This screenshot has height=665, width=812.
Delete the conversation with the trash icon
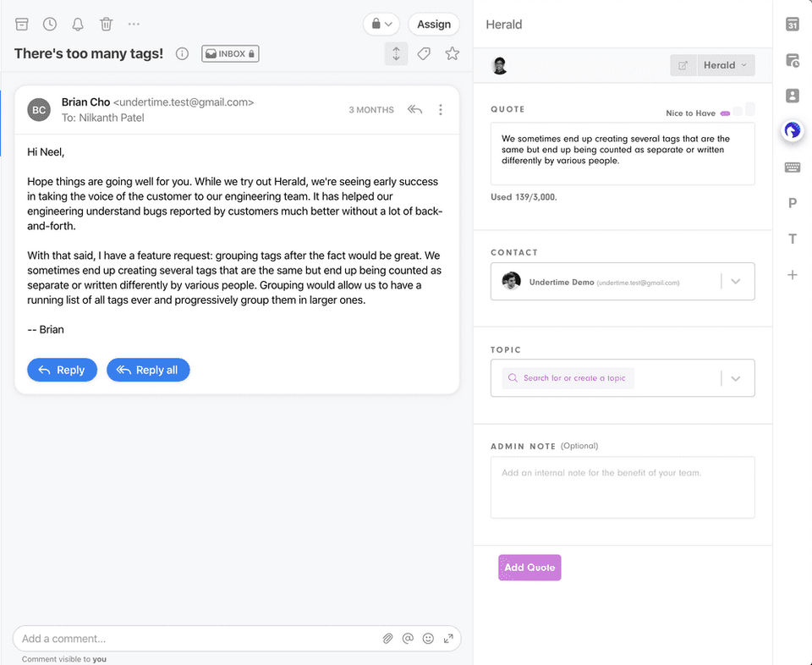pos(107,24)
